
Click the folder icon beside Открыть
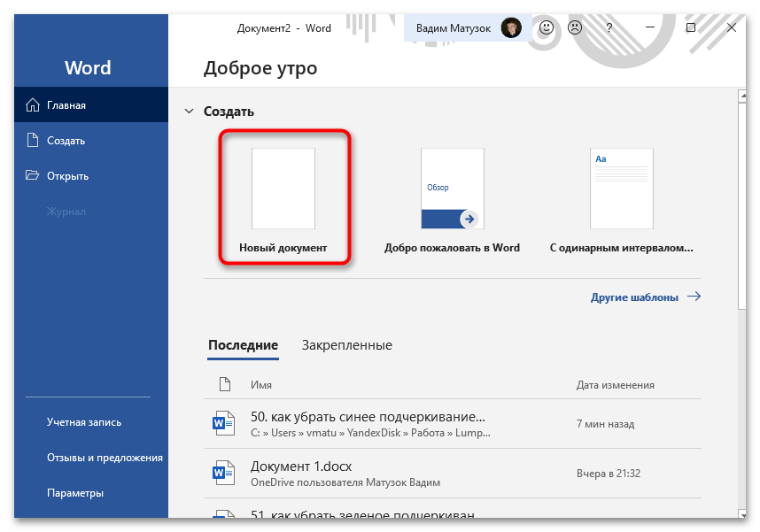[33, 175]
